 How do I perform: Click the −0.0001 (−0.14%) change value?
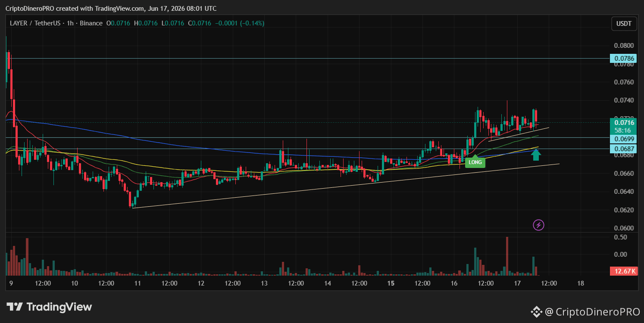tap(239, 23)
